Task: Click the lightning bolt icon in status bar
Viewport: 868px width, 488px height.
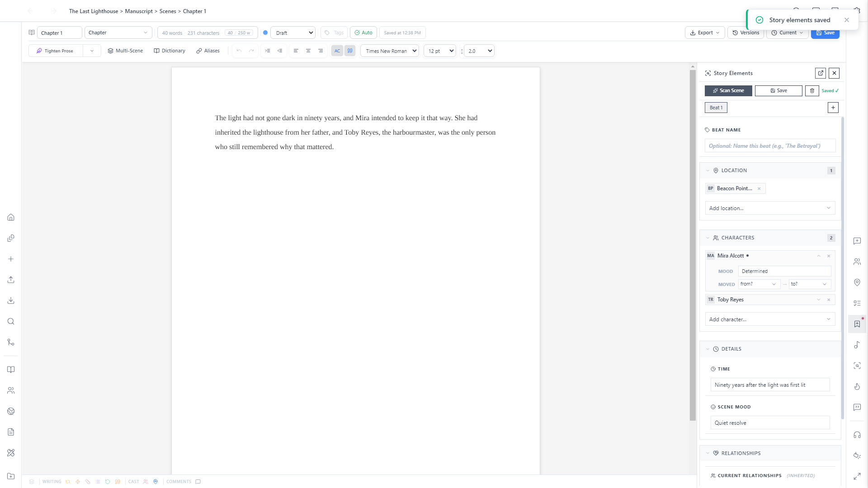Action: pyautogui.click(x=78, y=482)
